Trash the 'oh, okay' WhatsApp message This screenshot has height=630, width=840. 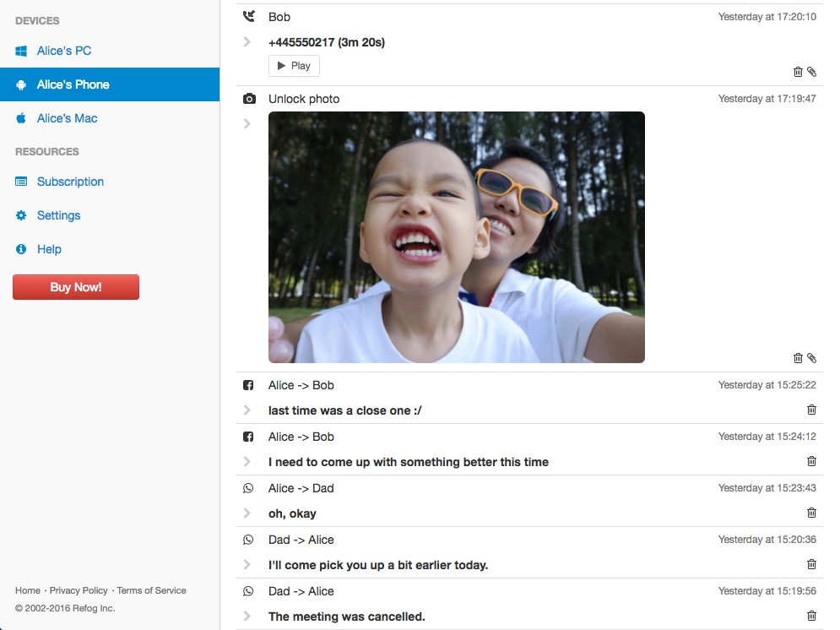(x=811, y=513)
